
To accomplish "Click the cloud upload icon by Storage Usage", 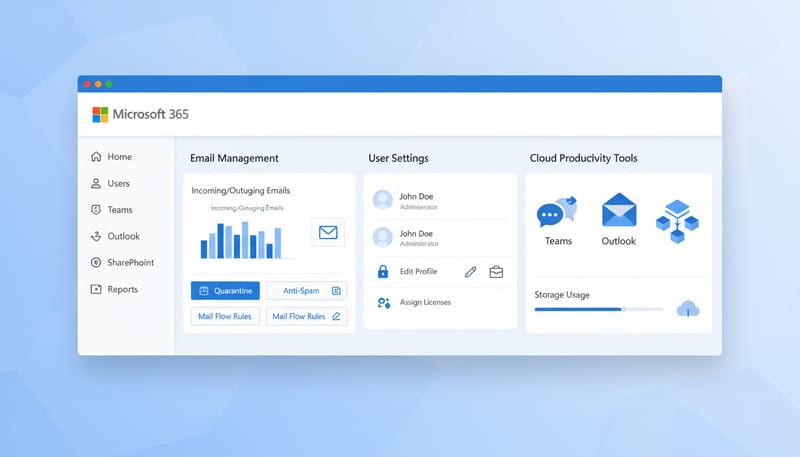I will 688,309.
